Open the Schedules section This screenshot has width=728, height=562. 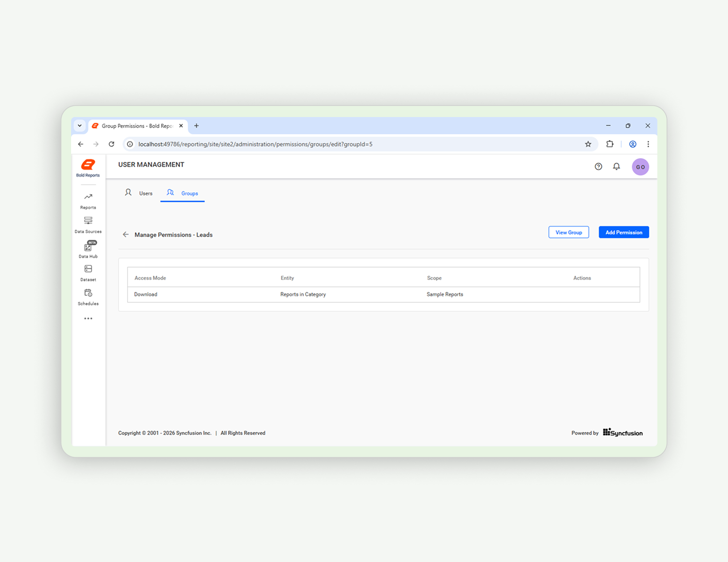(x=88, y=297)
